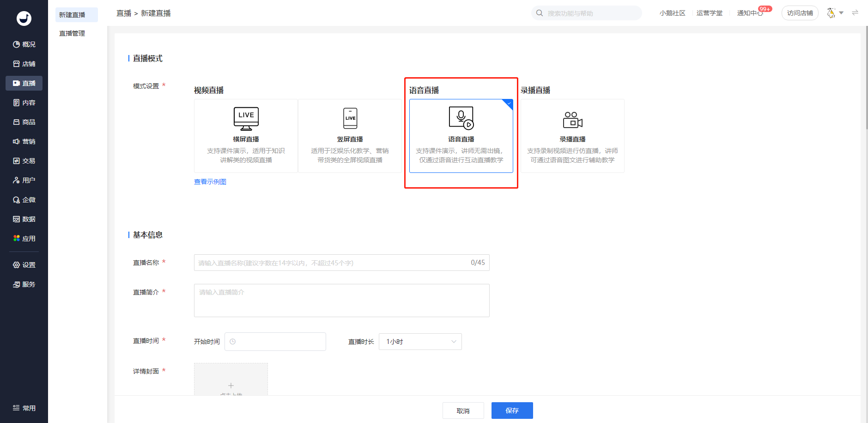Focus the 搜索功能与帮助 search field

[587, 13]
